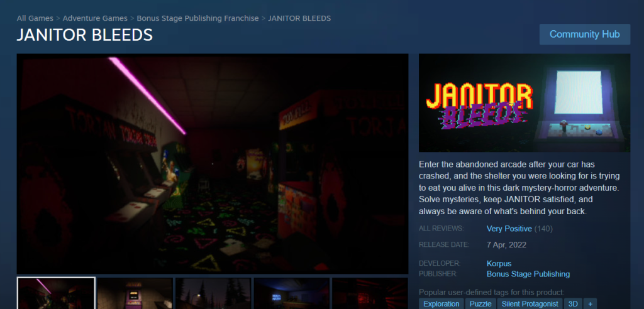Click the PUBLISHER label

coord(438,273)
